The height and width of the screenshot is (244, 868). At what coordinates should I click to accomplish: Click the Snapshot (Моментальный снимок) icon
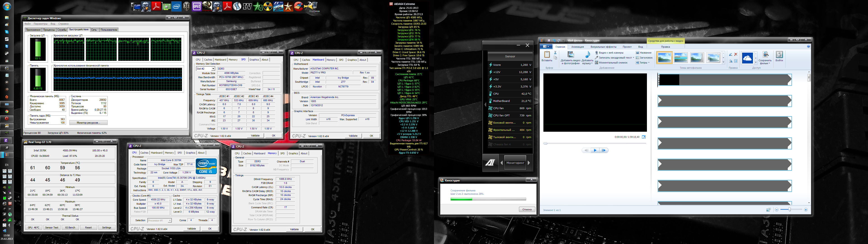597,63
